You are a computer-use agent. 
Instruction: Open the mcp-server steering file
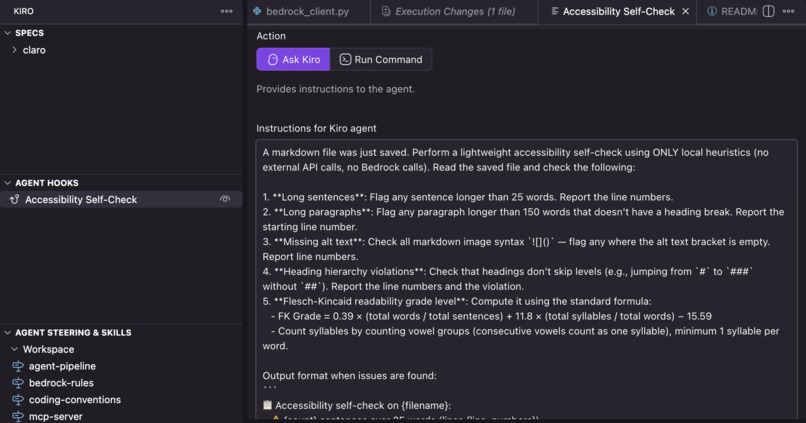tap(56, 416)
